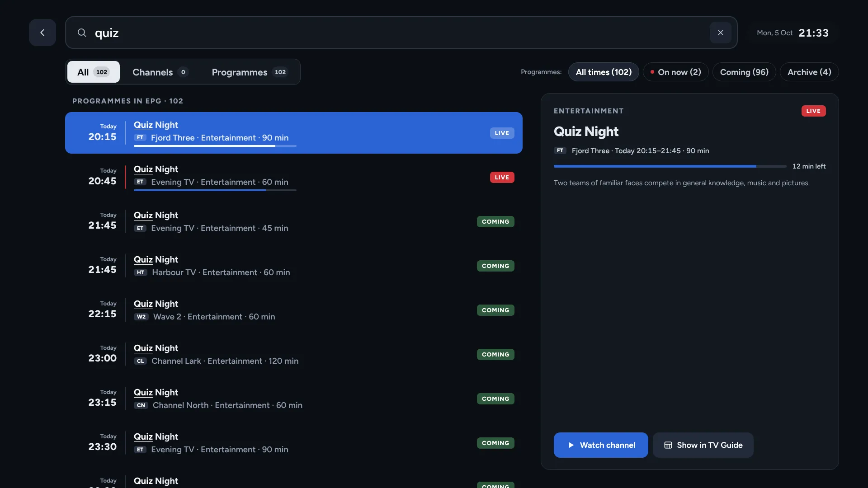
Task: Click Watch channel button
Action: [601, 445]
